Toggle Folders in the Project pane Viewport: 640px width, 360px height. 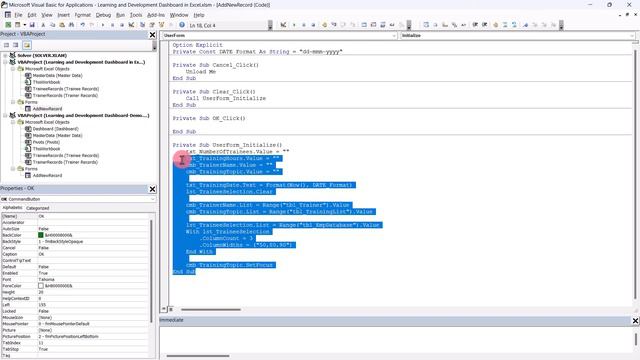coord(27,45)
